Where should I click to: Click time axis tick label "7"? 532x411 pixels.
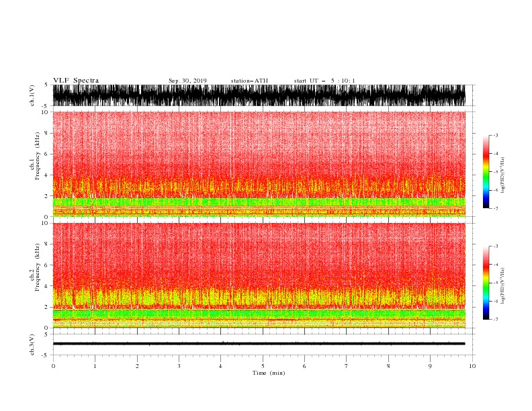click(347, 366)
